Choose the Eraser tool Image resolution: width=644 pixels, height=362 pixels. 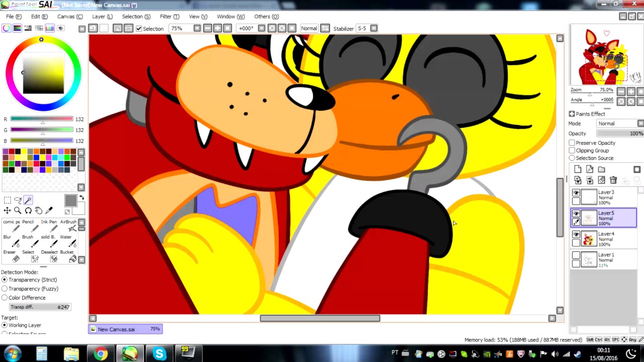(11, 256)
